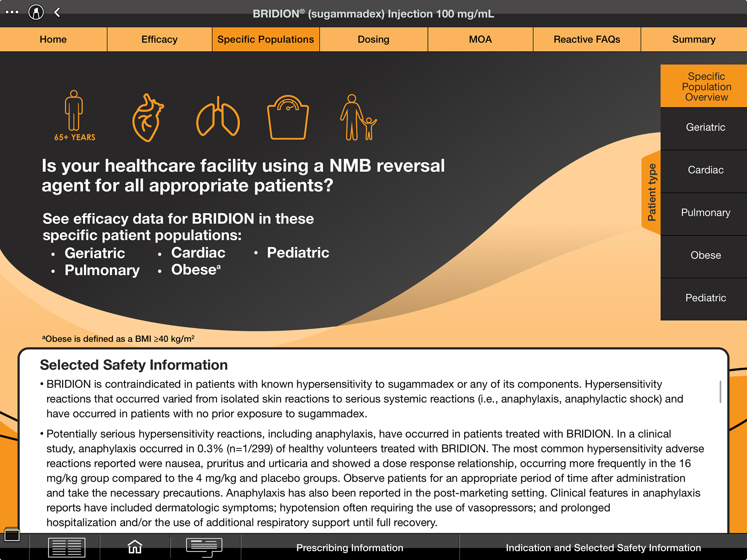
Task: Tap the circular profile logo icon
Action: click(36, 12)
